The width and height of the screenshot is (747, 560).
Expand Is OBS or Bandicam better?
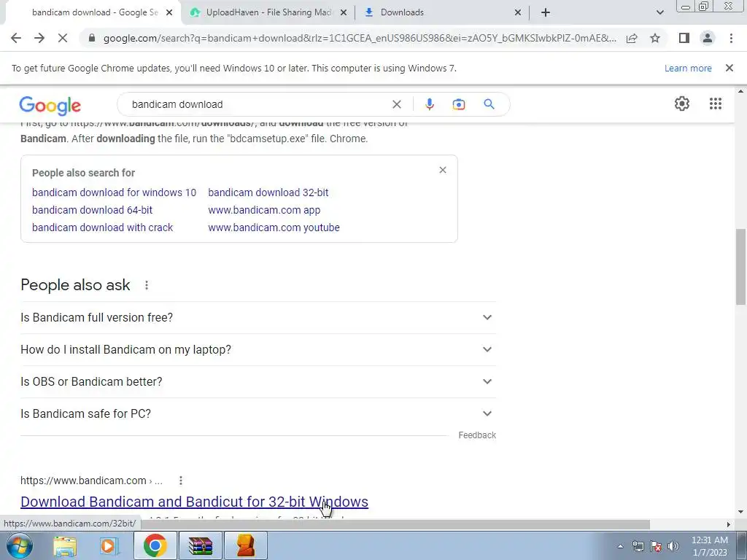point(258,381)
